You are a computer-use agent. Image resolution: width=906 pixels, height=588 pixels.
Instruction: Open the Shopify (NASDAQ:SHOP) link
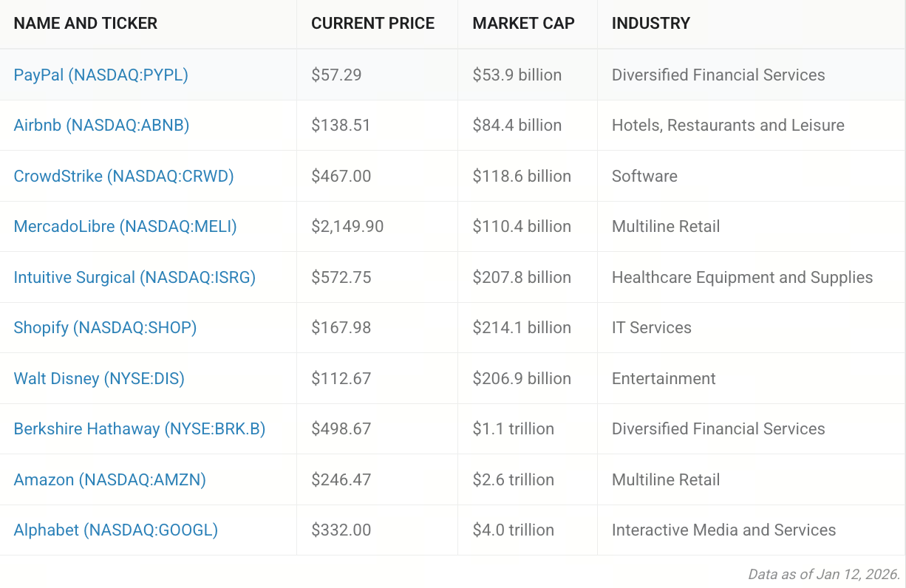(x=105, y=328)
